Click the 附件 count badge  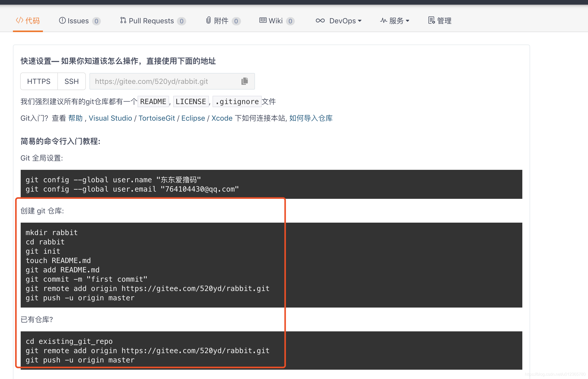(236, 21)
